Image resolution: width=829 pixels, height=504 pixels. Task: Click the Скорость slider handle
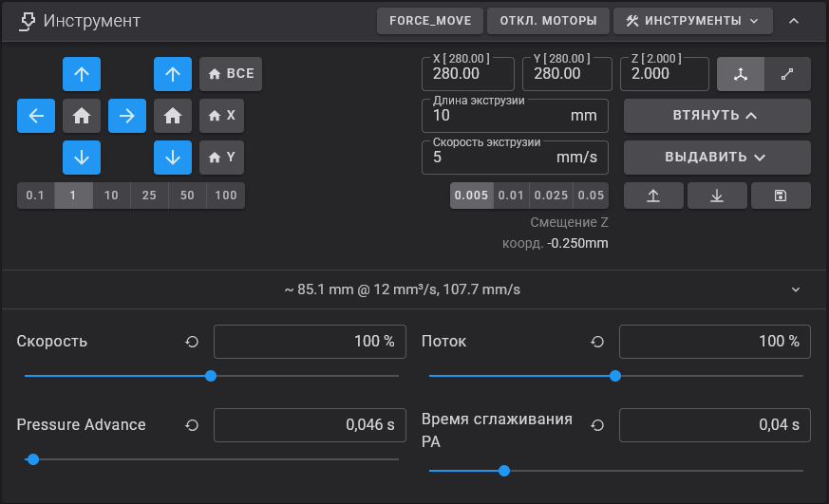(x=211, y=376)
